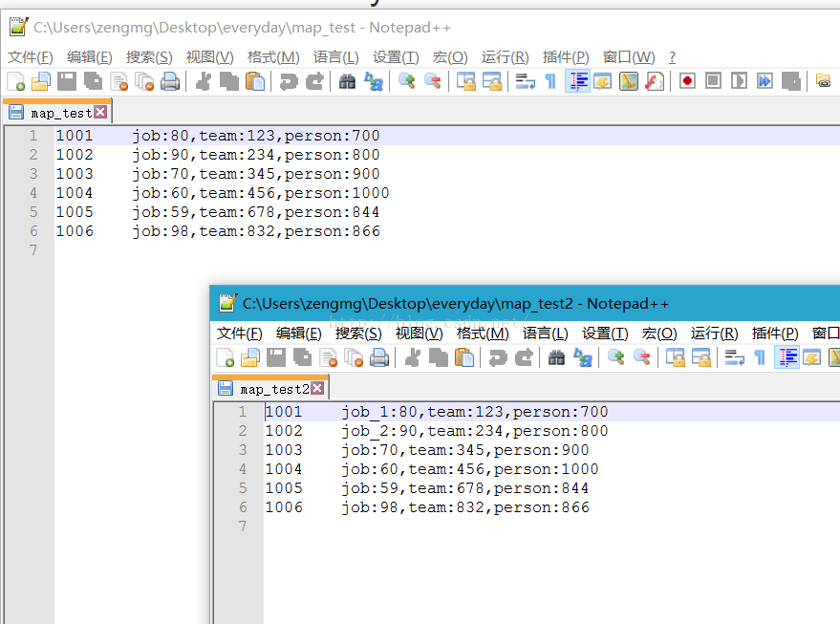
Task: Click Undo icon in map_test2 window
Action: [498, 357]
